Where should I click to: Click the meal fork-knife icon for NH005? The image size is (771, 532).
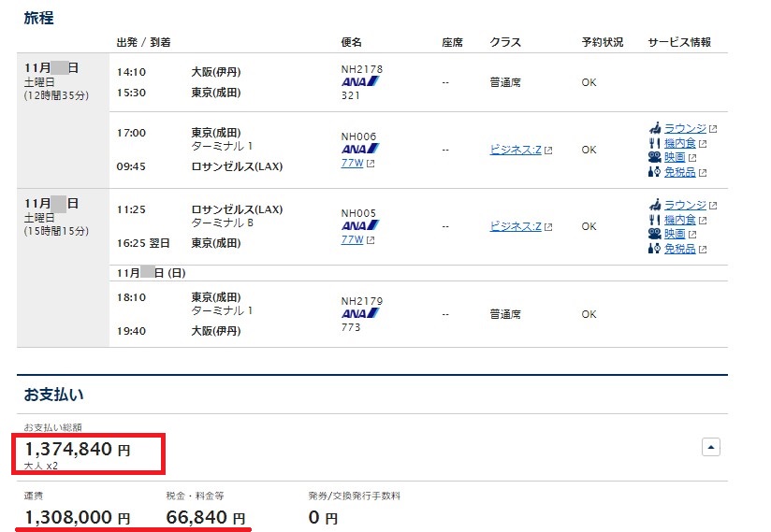(x=654, y=220)
